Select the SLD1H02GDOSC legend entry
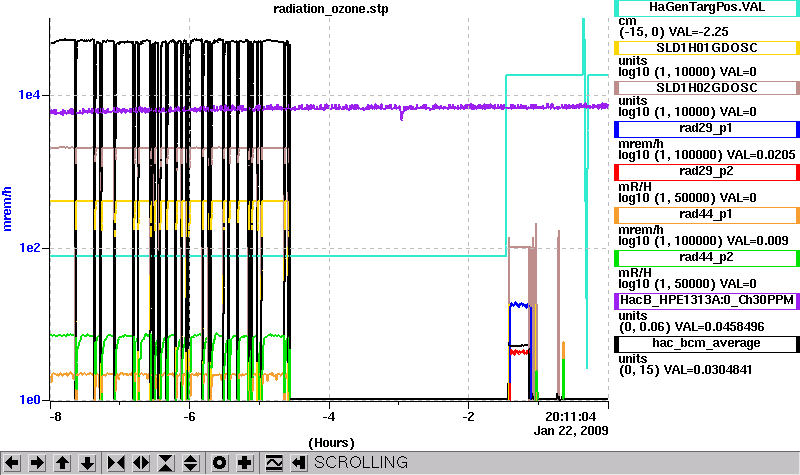This screenshot has height=475, width=800. coord(707,88)
